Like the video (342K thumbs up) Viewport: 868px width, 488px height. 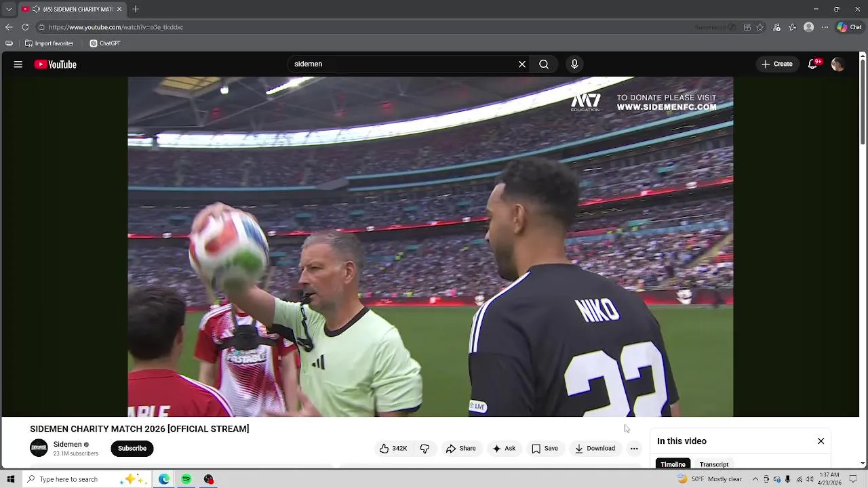[393, 449]
